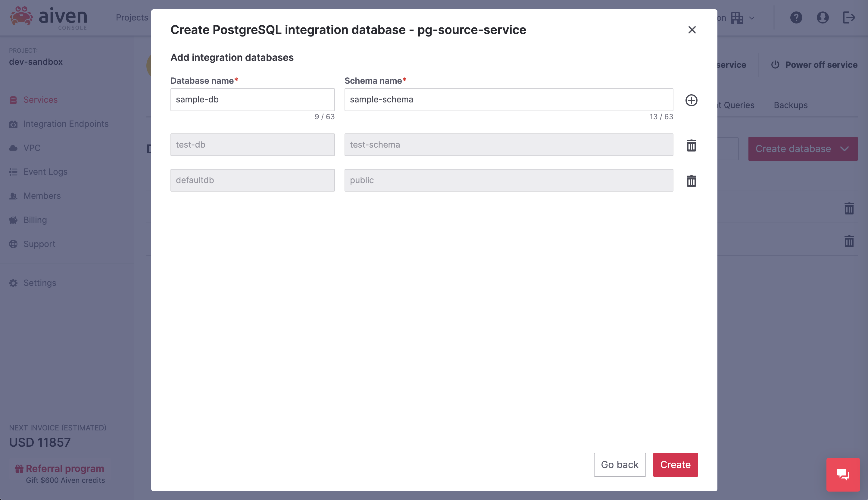Click the Integration Endpoints icon

tap(13, 124)
